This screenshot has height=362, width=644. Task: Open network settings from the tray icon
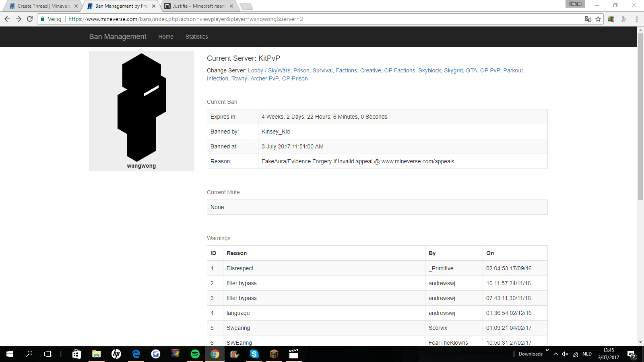click(x=576, y=354)
